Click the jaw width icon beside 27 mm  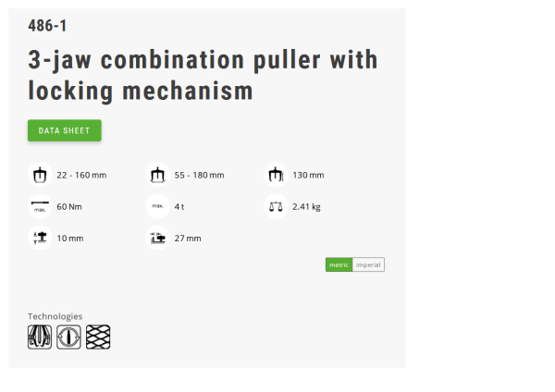pos(157,238)
